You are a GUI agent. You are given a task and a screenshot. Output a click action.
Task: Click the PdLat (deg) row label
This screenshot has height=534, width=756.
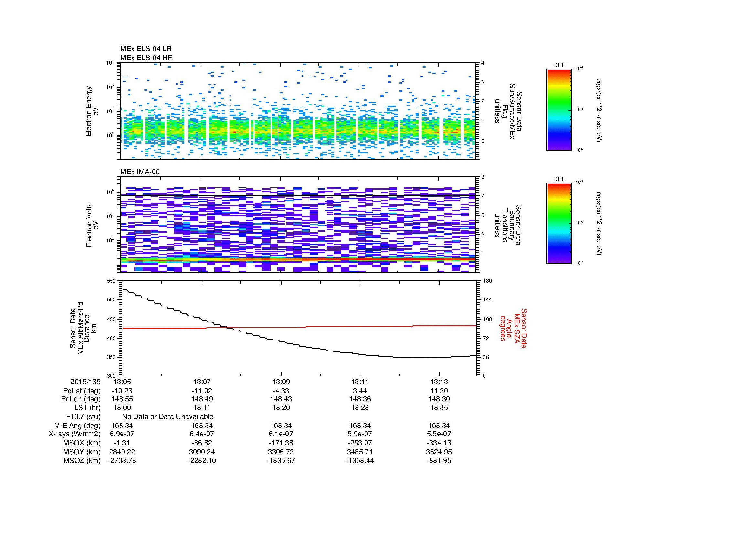pyautogui.click(x=82, y=391)
